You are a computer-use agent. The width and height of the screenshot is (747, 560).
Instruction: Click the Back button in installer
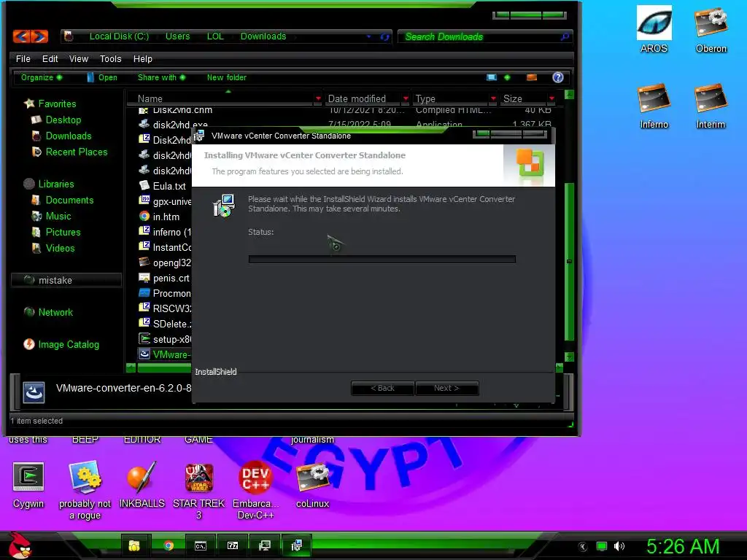click(x=382, y=388)
